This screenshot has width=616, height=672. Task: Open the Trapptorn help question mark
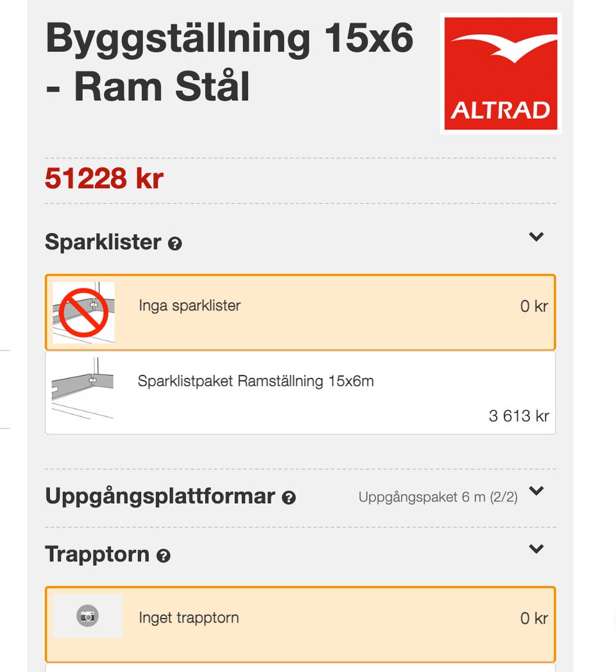(x=164, y=556)
